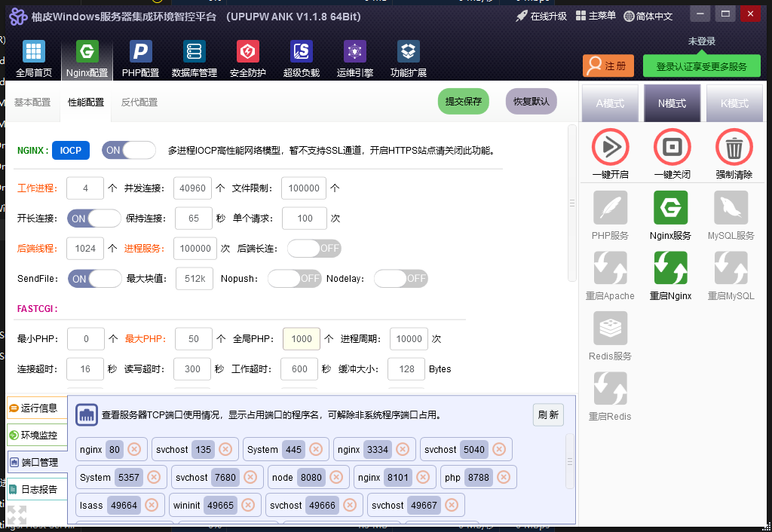The width and height of the screenshot is (772, 532).
Task: Click the 在线升级 rocket item
Action: 541,17
